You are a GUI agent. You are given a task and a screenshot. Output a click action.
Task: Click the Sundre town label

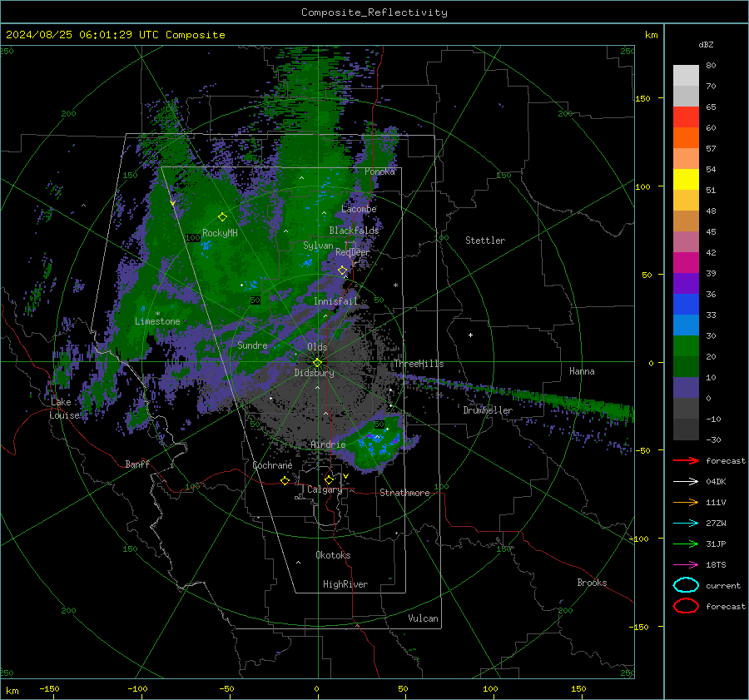252,345
